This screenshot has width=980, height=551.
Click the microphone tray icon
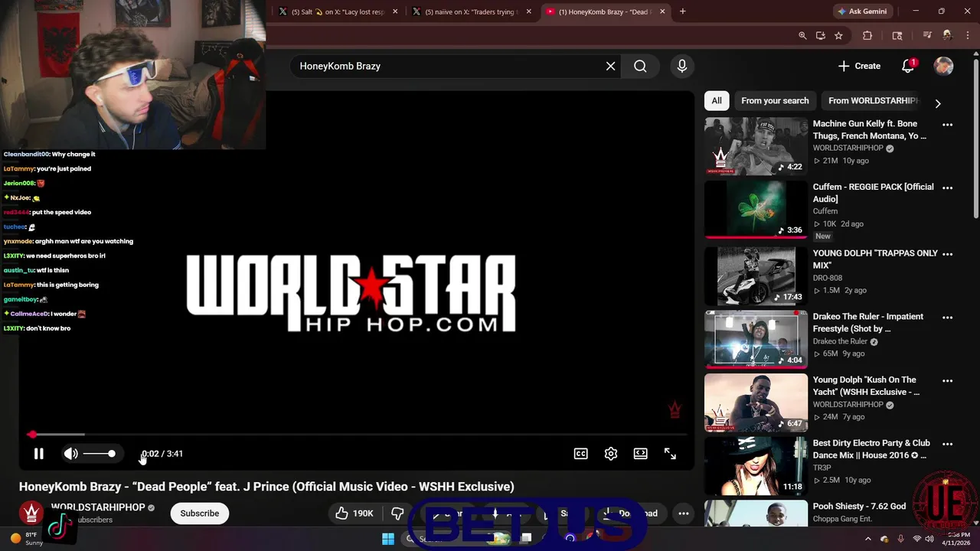[x=900, y=539]
